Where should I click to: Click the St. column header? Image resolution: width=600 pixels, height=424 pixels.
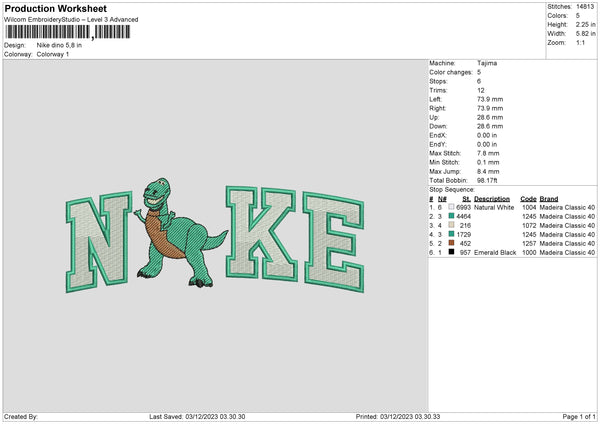coord(466,199)
